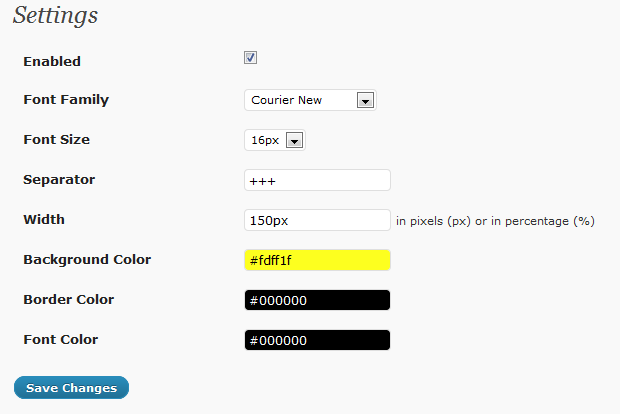Click the arrow button on Font Family combo
This screenshot has width=620, height=414.
click(x=365, y=100)
